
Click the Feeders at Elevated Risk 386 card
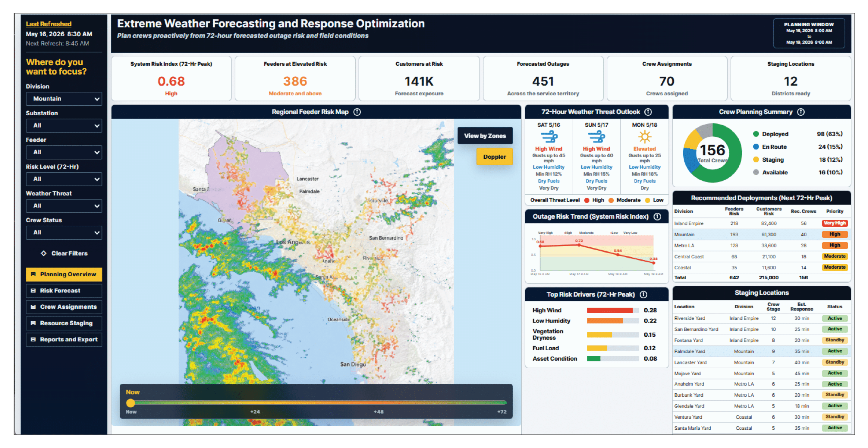click(x=295, y=79)
